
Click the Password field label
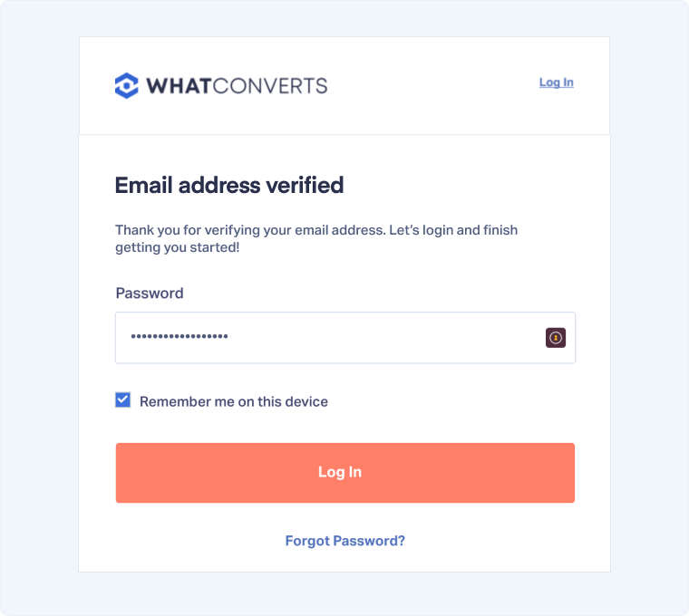click(x=150, y=294)
